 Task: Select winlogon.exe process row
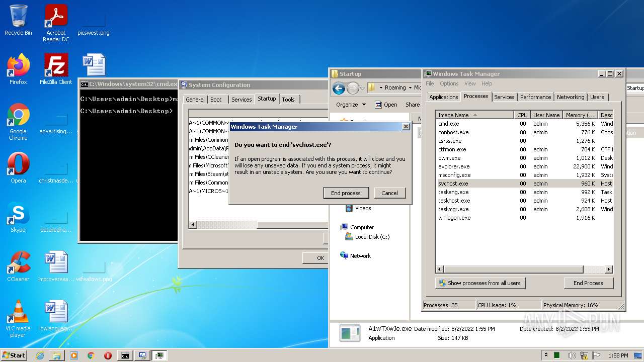pos(524,218)
